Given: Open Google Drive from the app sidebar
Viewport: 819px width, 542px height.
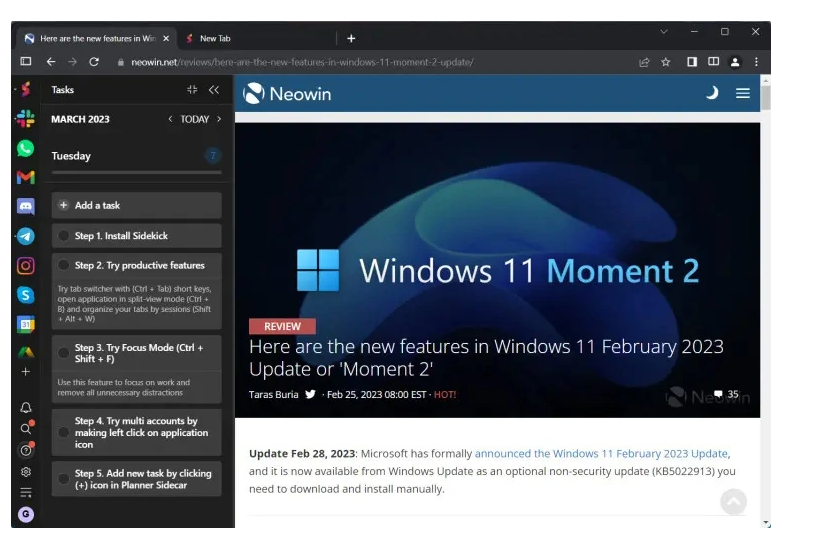Looking at the screenshot, I should click(26, 352).
